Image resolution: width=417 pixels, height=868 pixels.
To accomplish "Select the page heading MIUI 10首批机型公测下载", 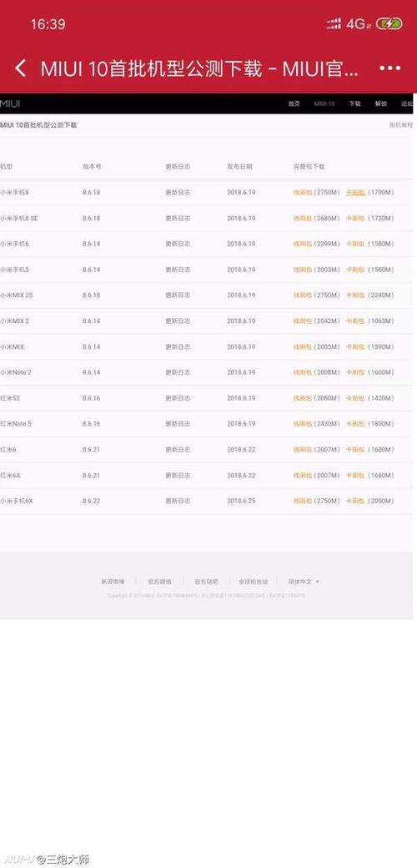I will [38, 125].
